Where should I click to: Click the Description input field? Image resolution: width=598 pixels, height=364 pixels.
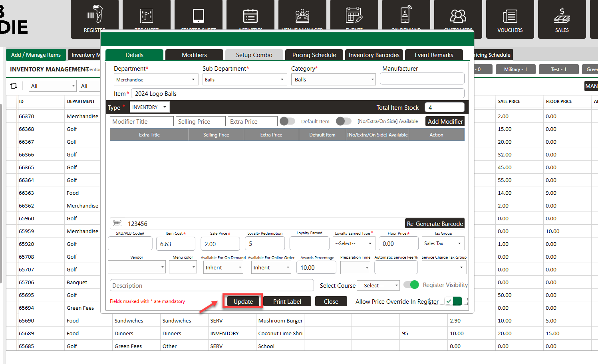212,285
